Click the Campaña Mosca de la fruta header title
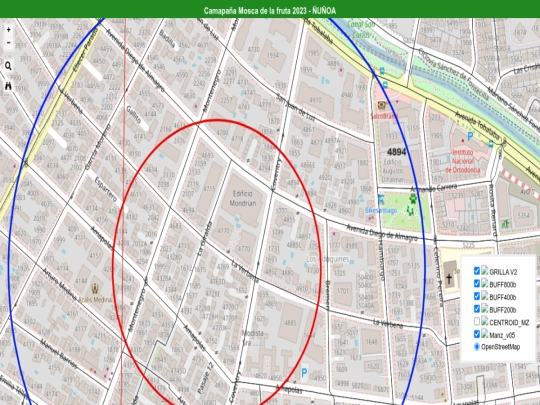This screenshot has width=540, height=405. [270, 11]
